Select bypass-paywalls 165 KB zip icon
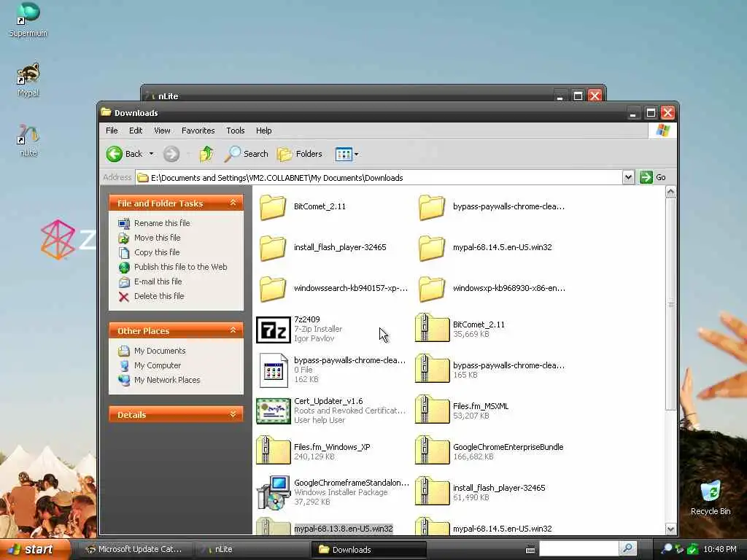This screenshot has height=560, width=747. click(x=432, y=368)
